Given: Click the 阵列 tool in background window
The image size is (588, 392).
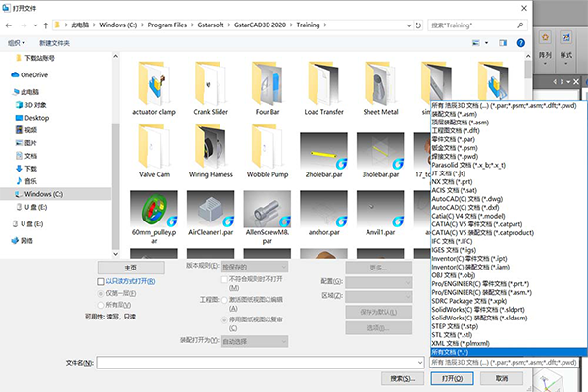Looking at the screenshot, I should point(545,48).
